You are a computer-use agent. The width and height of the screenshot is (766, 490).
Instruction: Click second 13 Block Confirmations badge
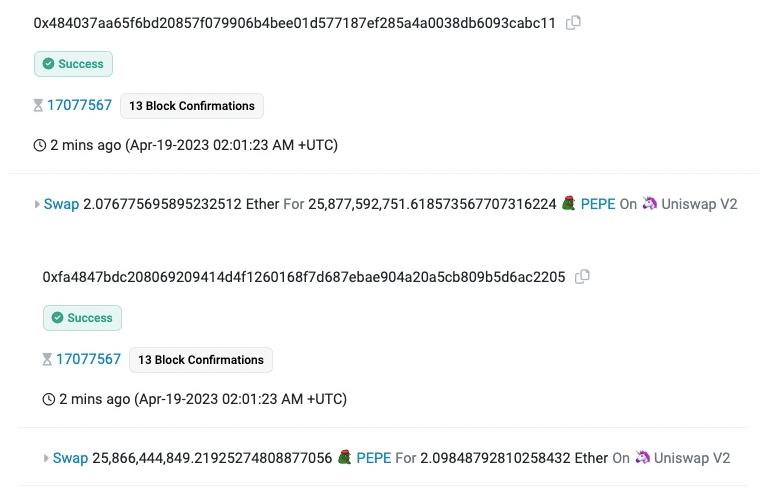(x=201, y=360)
